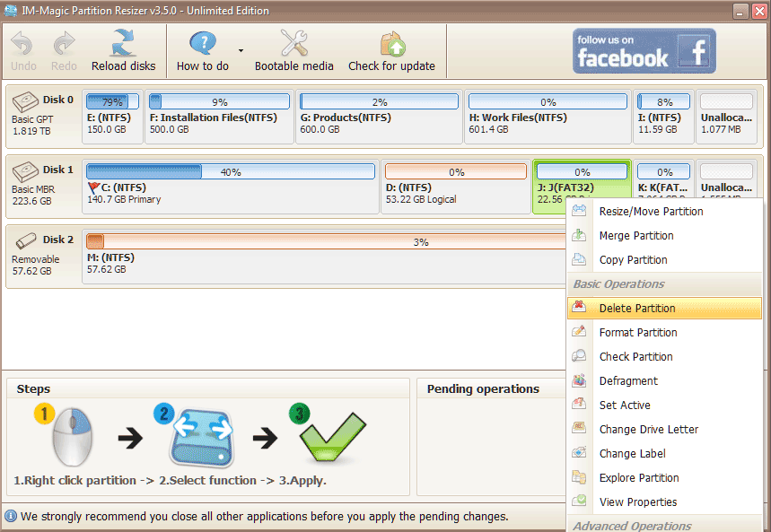Select the Disk 2 removable drive icon

(25, 241)
